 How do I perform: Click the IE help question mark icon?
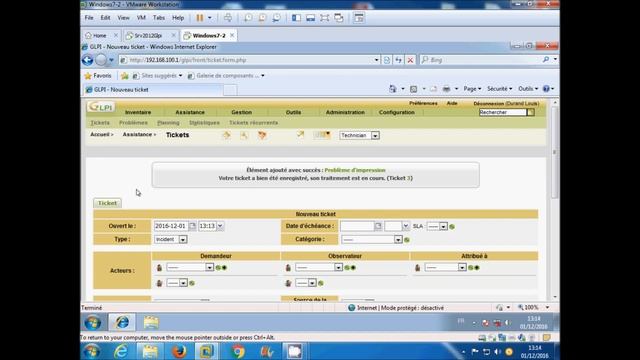coord(546,89)
